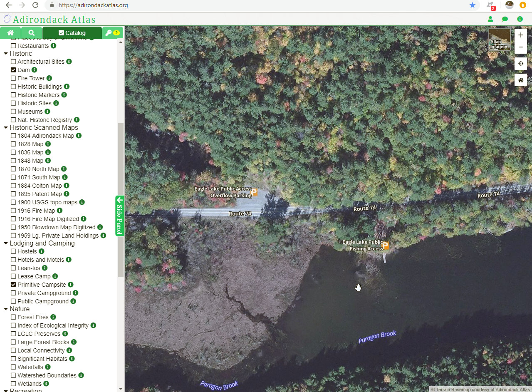The image size is (532, 392).
Task: Open the Atlas Imagery basemap thumbnail
Action: click(499, 40)
